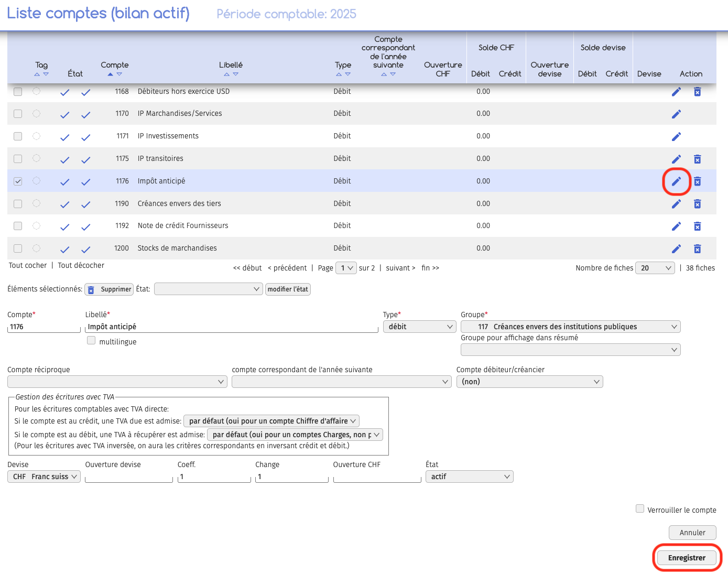Open the Groupe dropdown

(570, 327)
